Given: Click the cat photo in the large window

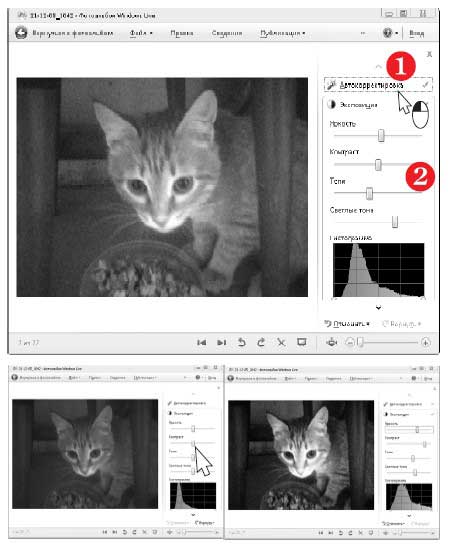Looking at the screenshot, I should coord(162,187).
